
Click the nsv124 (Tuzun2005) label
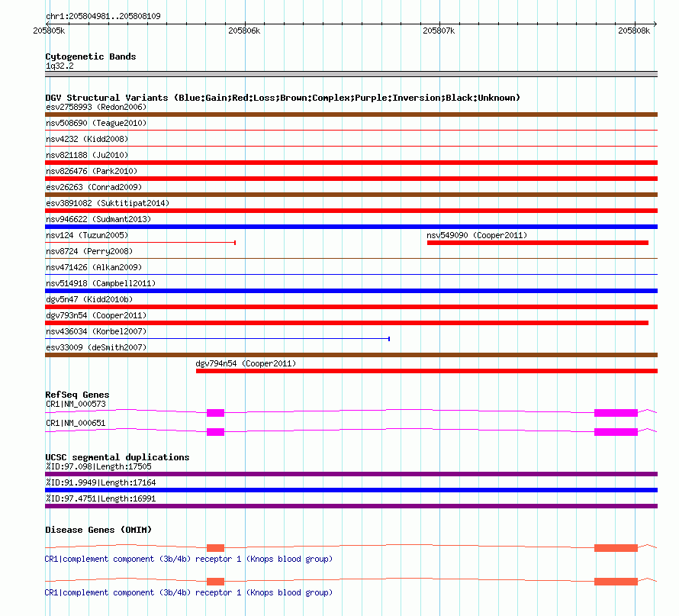point(87,235)
